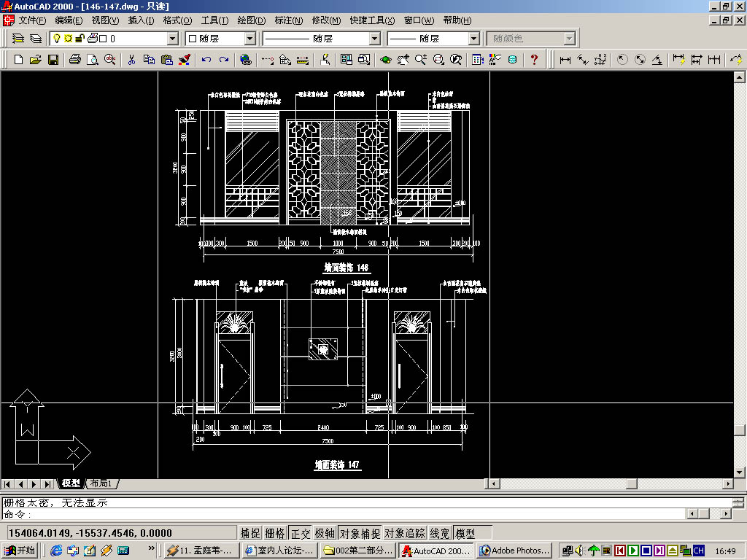
Task: Click the vertical scrollbar down arrow
Action: (x=740, y=472)
